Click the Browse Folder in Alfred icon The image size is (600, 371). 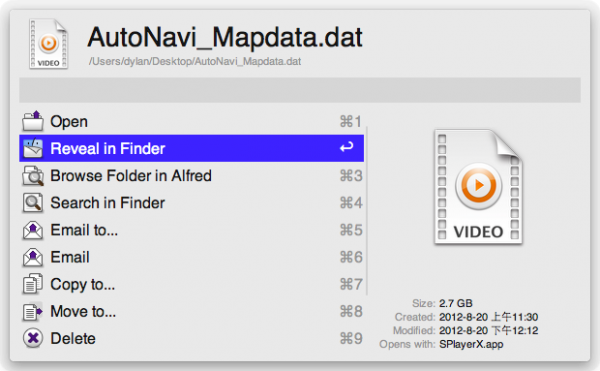point(33,176)
